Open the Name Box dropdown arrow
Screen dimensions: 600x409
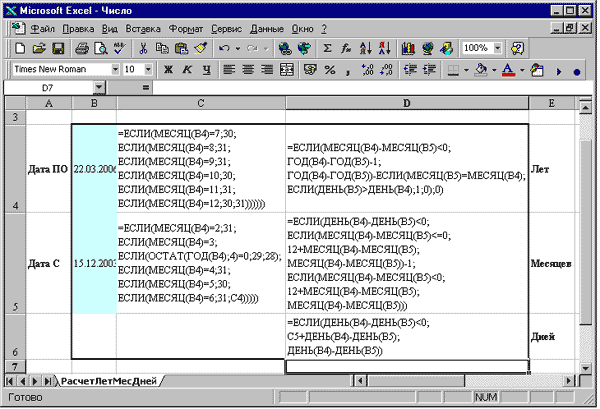point(99,88)
